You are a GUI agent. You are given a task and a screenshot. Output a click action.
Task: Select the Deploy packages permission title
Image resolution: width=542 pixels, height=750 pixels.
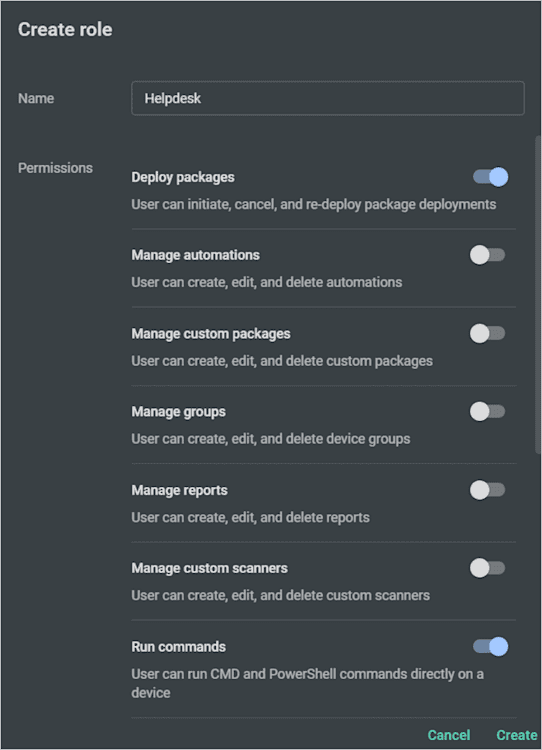click(183, 177)
